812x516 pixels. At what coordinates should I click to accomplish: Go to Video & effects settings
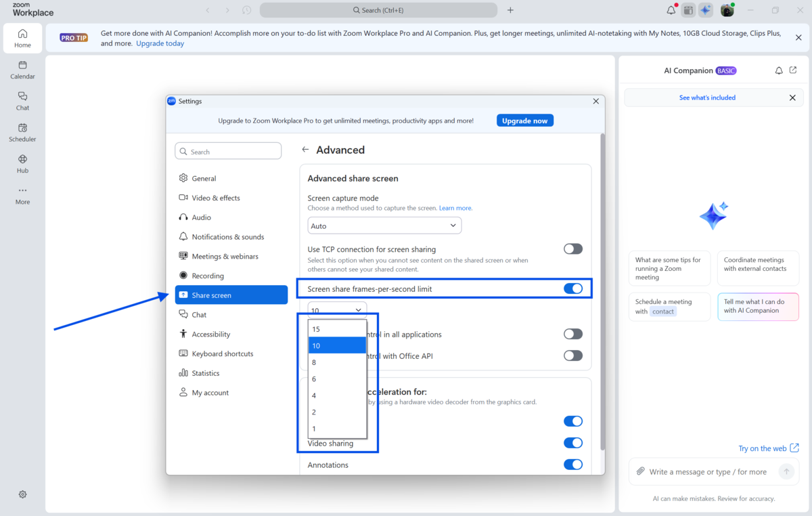pyautogui.click(x=216, y=198)
